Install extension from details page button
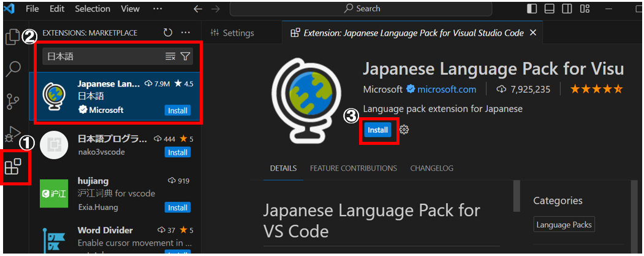644x256 pixels. click(x=377, y=130)
